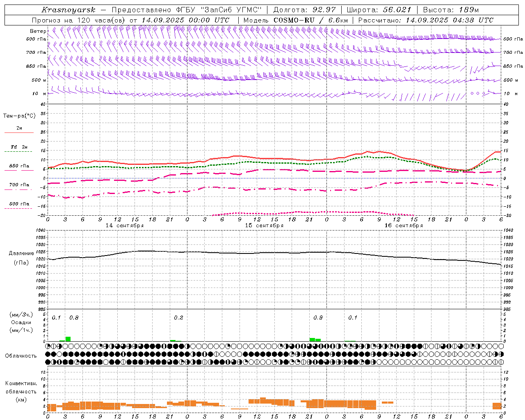Click the "Долгота: 92.97" header field
This screenshot has width=525, height=420.
[x=304, y=10]
